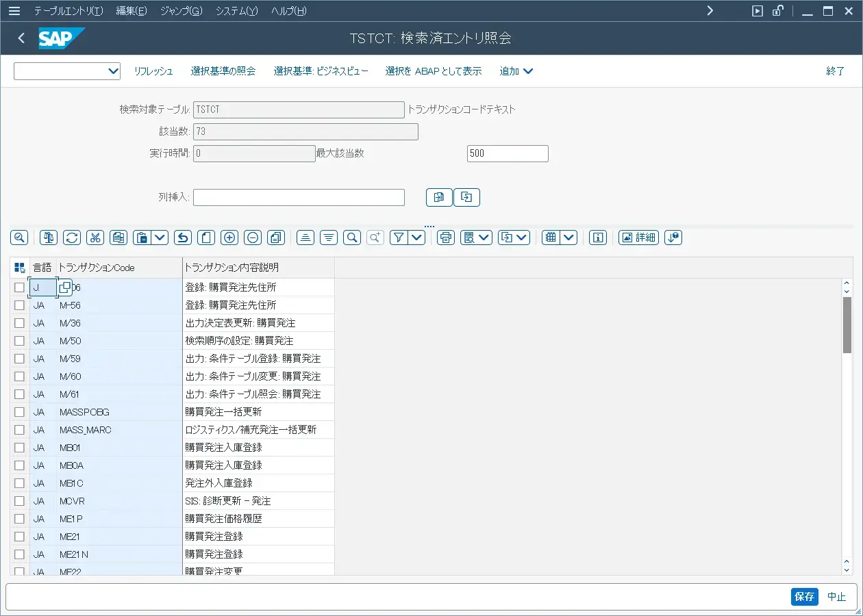This screenshot has width=863, height=616.
Task: Click the information icon in grid toolbar
Action: 598,238
